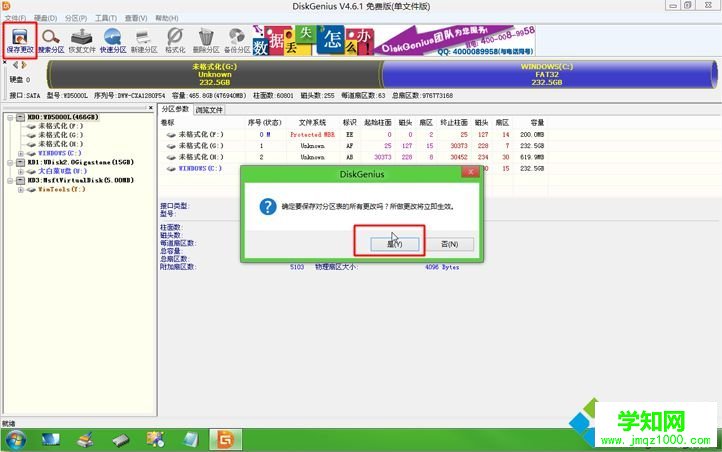This screenshot has width=722, height=452.
Task: Select the 未格式化(H:) row in the partition table
Action: tap(352, 157)
